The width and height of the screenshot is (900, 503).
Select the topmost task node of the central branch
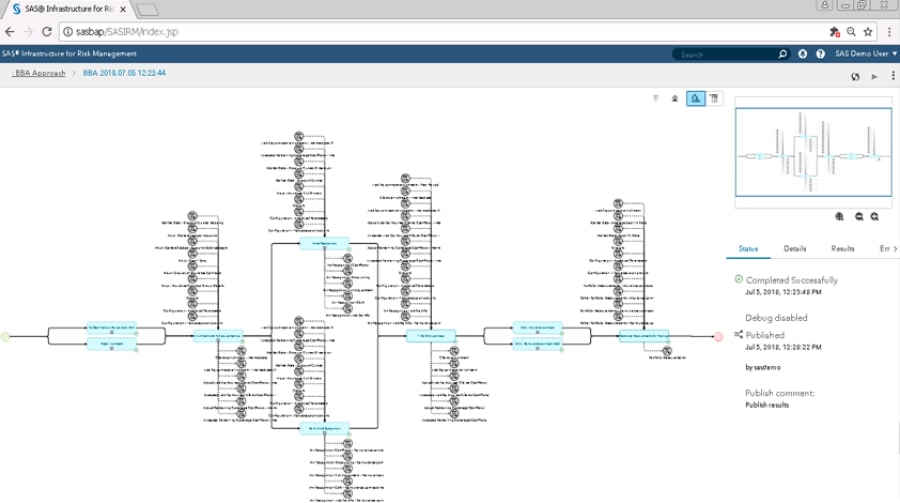pos(324,243)
